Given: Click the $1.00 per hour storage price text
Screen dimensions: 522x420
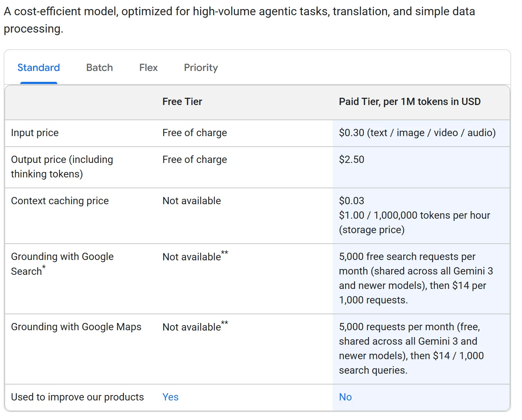Looking at the screenshot, I should coord(414,223).
